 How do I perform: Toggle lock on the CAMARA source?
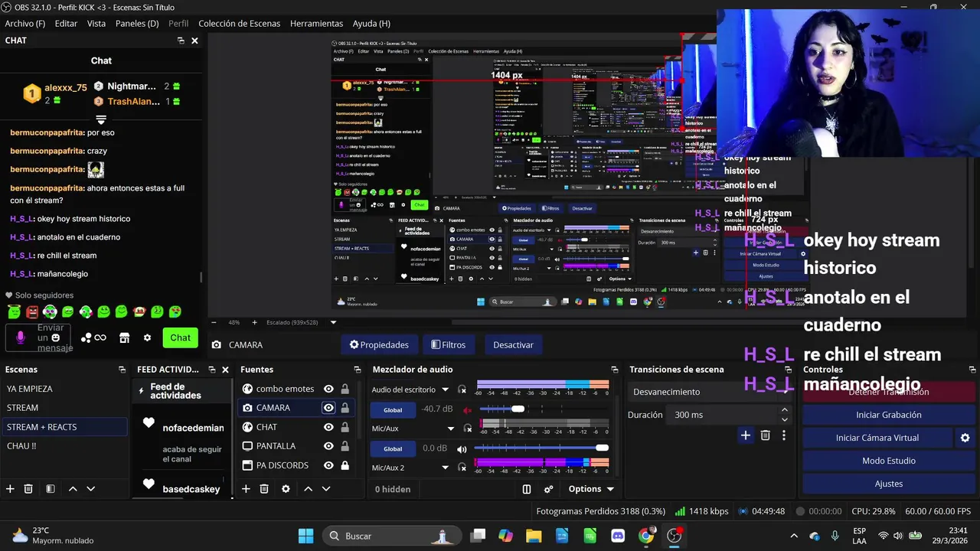point(345,408)
